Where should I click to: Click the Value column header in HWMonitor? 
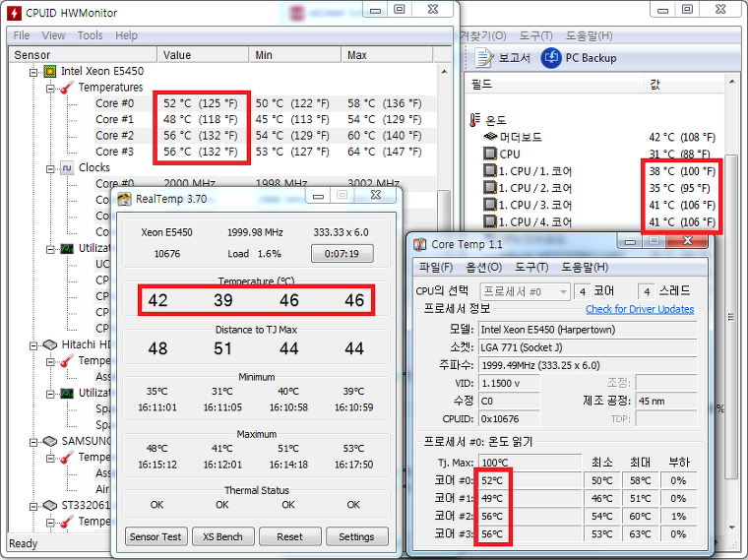tap(203, 55)
